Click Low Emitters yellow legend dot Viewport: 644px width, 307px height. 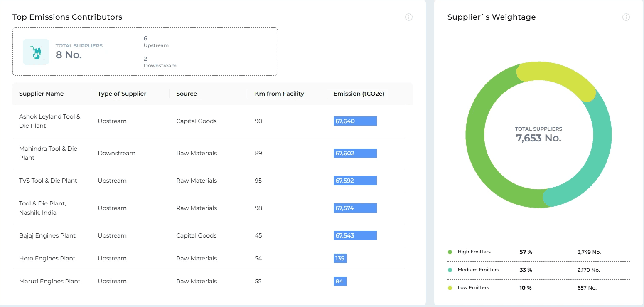click(x=450, y=288)
